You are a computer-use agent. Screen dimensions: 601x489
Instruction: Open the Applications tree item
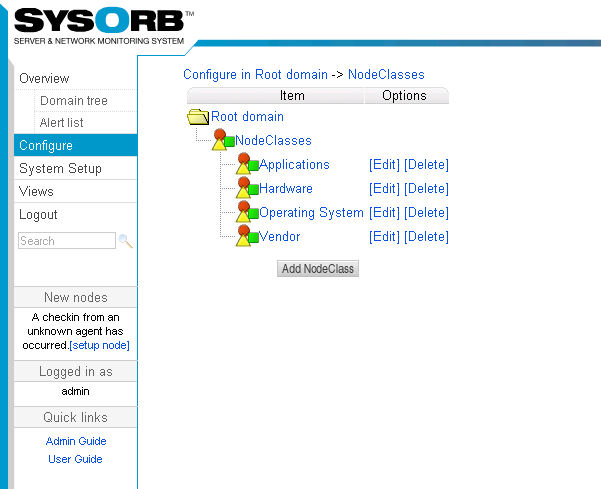pyautogui.click(x=294, y=164)
